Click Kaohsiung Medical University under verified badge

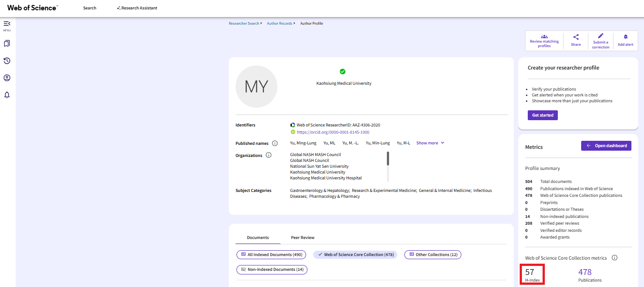point(344,83)
